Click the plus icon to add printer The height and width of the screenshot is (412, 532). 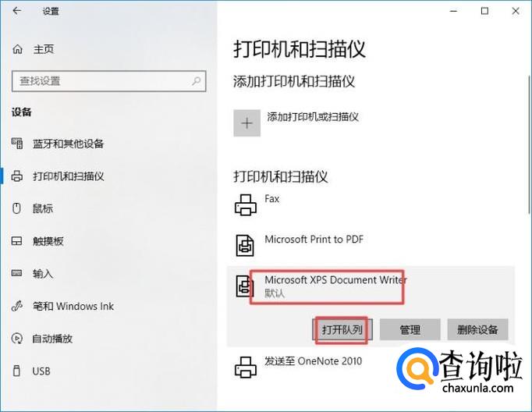pyautogui.click(x=247, y=123)
